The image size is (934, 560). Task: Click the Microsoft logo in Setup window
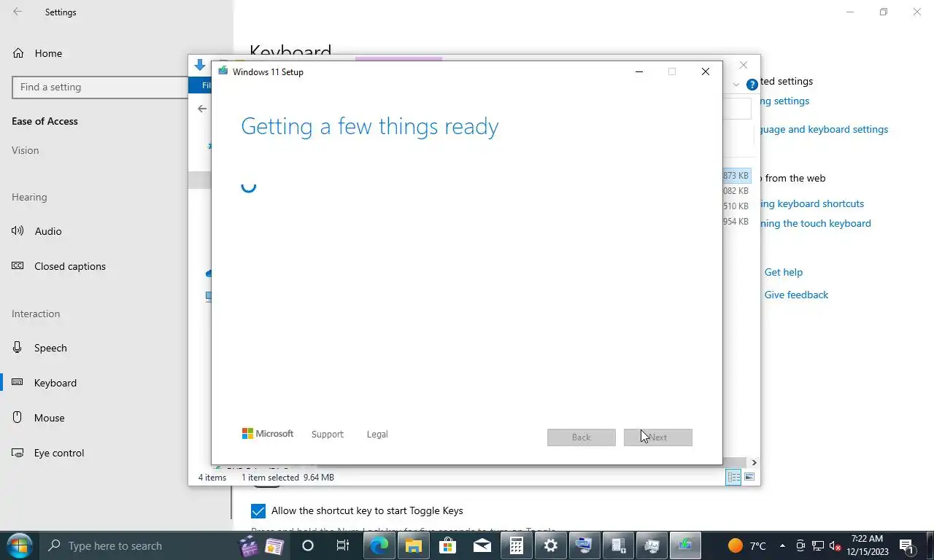tap(268, 433)
